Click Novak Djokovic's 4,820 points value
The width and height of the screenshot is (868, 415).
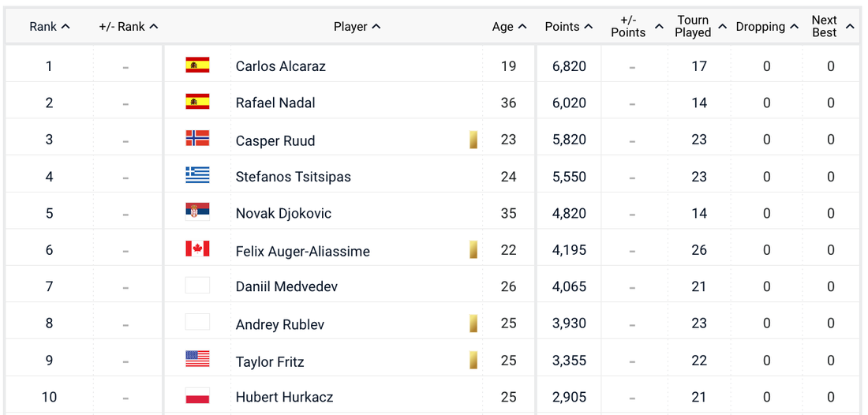[569, 213]
